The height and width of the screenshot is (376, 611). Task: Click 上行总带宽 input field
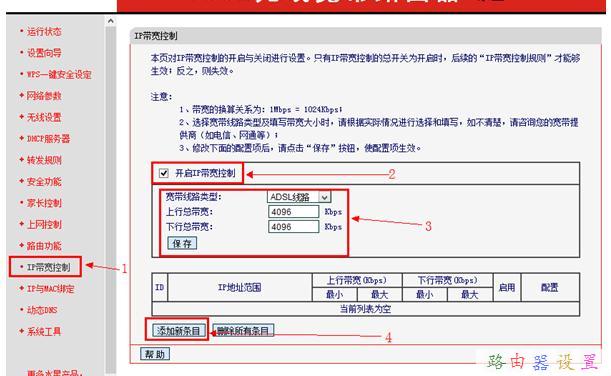pos(293,212)
